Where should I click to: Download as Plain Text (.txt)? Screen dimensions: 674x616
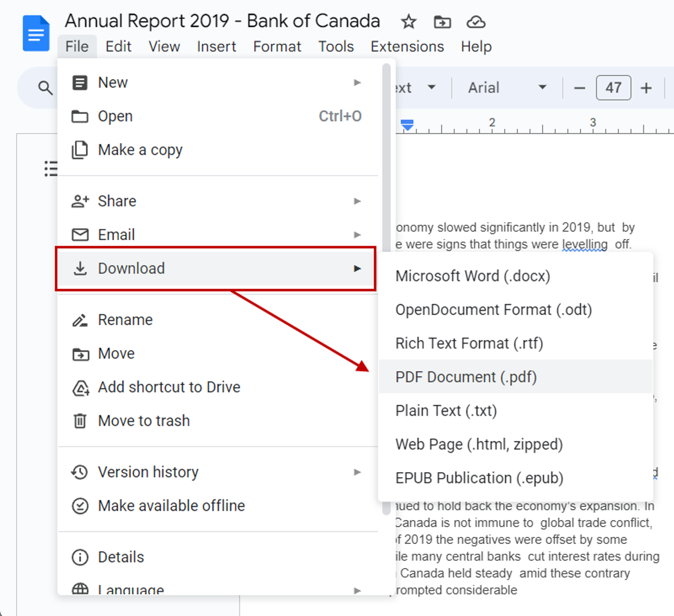(516, 411)
